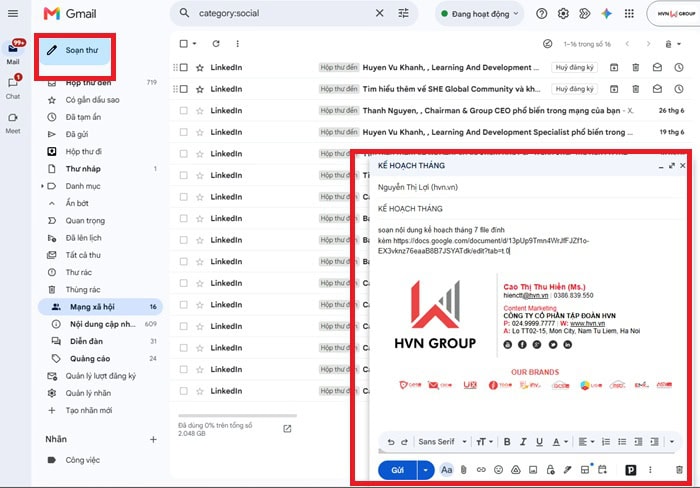Open the text color picker in compose
Screen dimensions: 700x488
click(x=559, y=442)
